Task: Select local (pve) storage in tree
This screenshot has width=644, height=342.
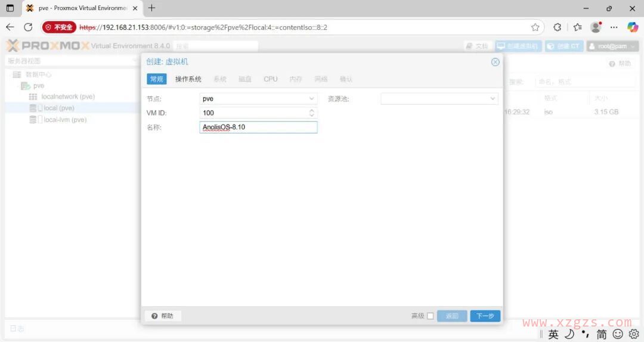Action: coord(58,108)
